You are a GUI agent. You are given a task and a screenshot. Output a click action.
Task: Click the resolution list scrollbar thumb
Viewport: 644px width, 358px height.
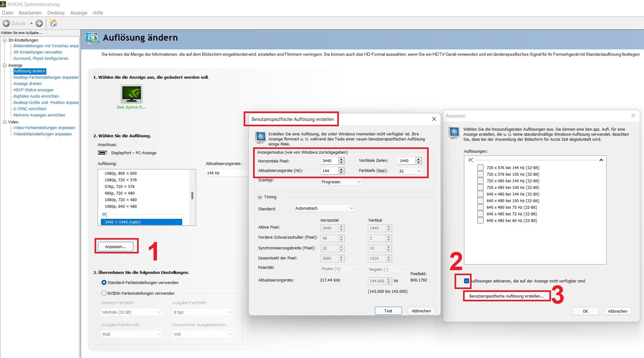[192, 196]
